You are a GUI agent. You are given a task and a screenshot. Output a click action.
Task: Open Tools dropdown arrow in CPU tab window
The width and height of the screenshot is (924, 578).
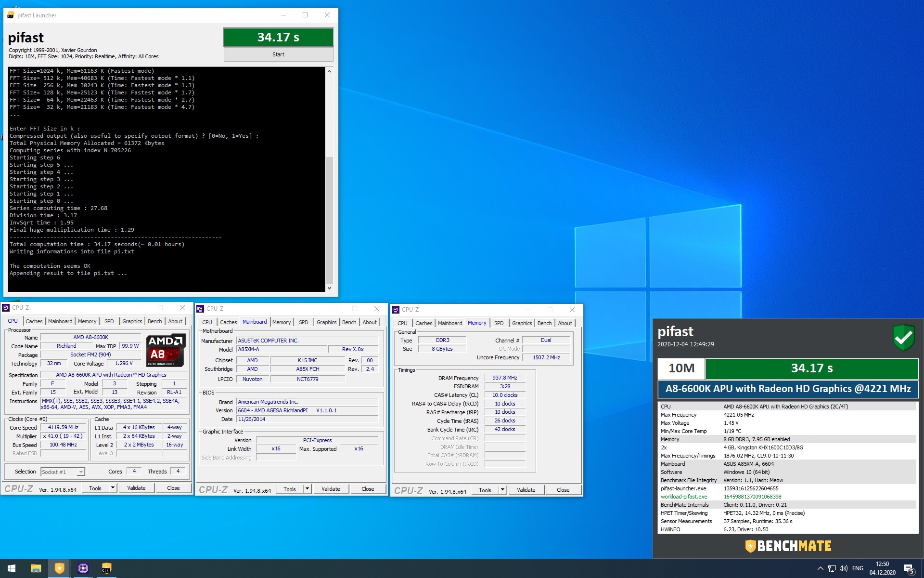113,488
